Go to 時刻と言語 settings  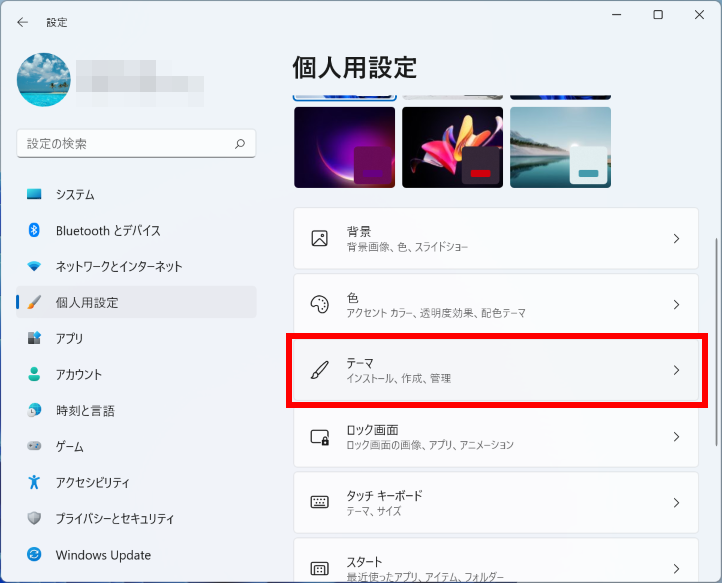(136, 410)
